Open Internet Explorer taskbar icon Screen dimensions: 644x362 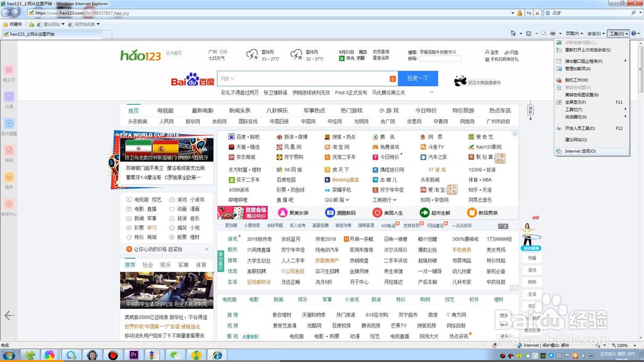point(217,355)
